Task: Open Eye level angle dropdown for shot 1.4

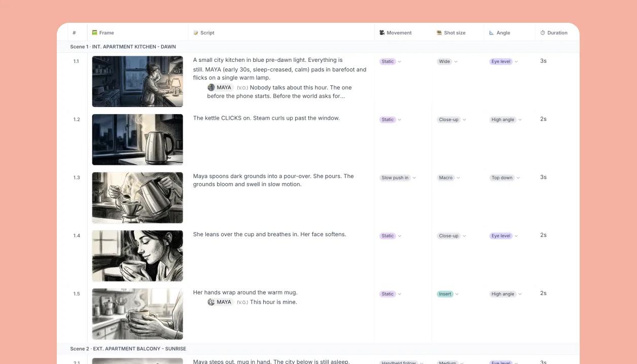Action: [504, 236]
